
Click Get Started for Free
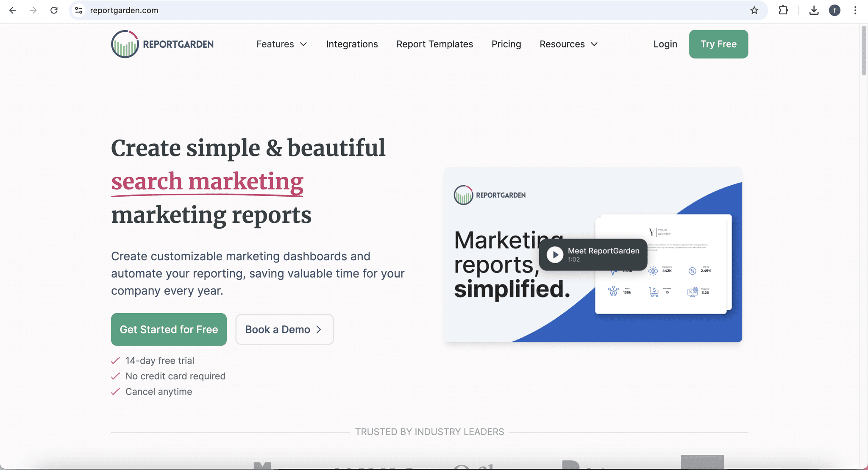pos(168,329)
